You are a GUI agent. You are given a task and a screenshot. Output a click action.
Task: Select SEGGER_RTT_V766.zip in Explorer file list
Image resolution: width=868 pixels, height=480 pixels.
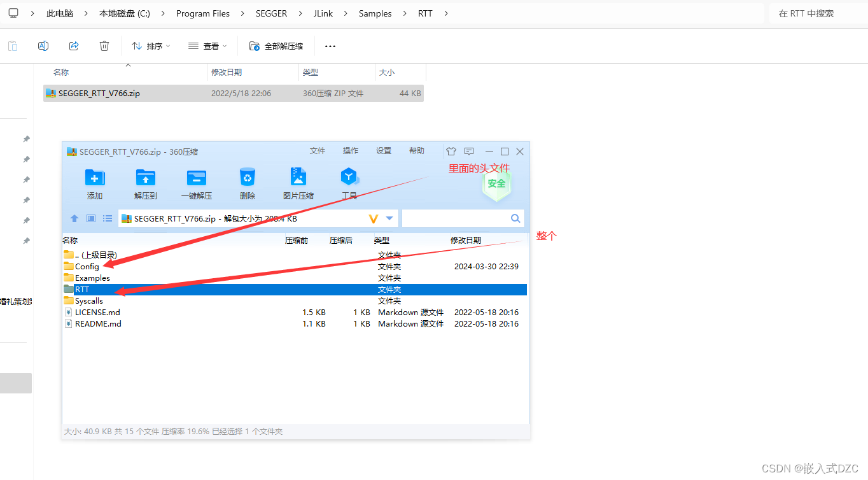tap(234, 93)
